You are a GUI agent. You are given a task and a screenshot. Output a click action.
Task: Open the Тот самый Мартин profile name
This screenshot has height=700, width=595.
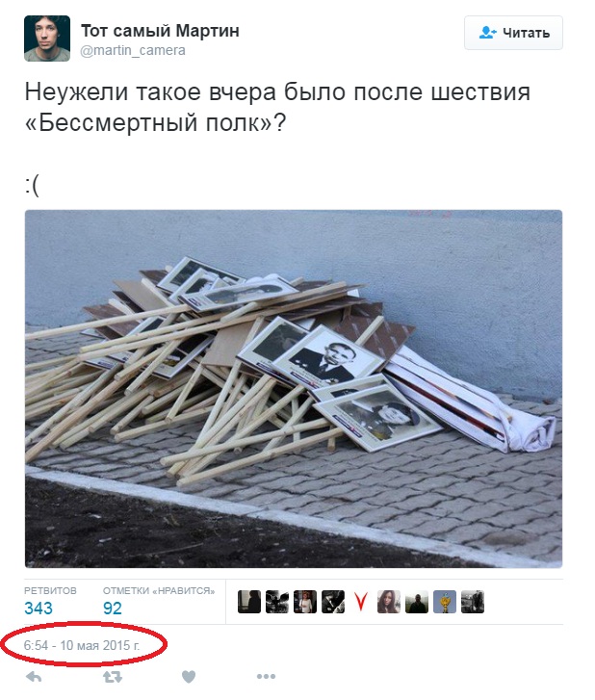160,31
